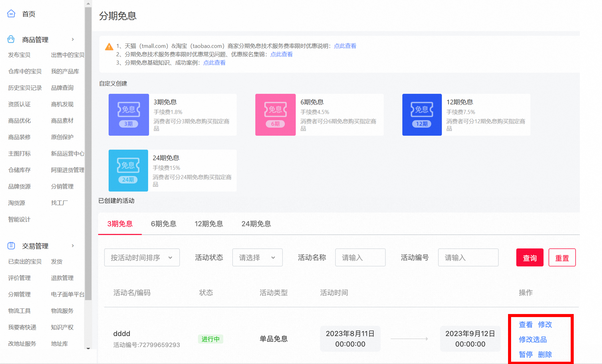
Task: Open 修改选品 link for activity dddd
Action: click(532, 340)
